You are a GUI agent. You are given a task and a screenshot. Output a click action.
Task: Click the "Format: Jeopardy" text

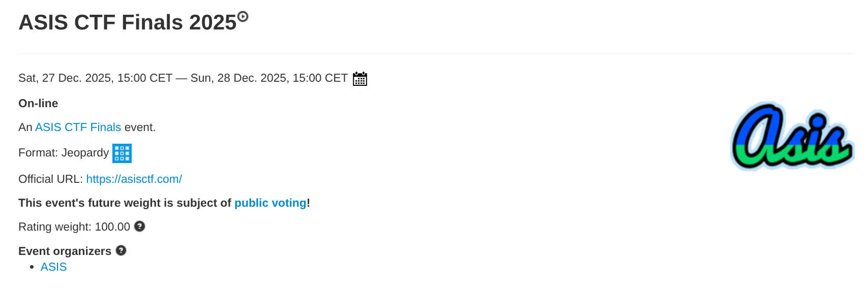[64, 152]
